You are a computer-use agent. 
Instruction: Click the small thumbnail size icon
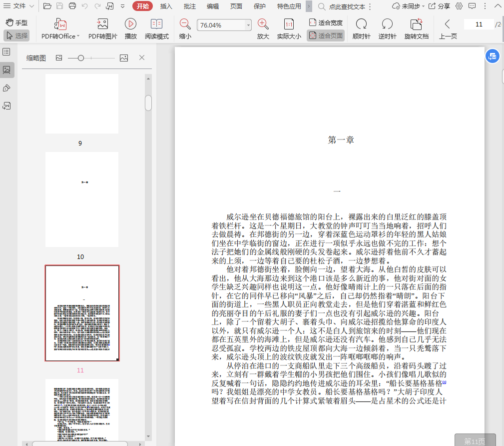[x=59, y=58]
